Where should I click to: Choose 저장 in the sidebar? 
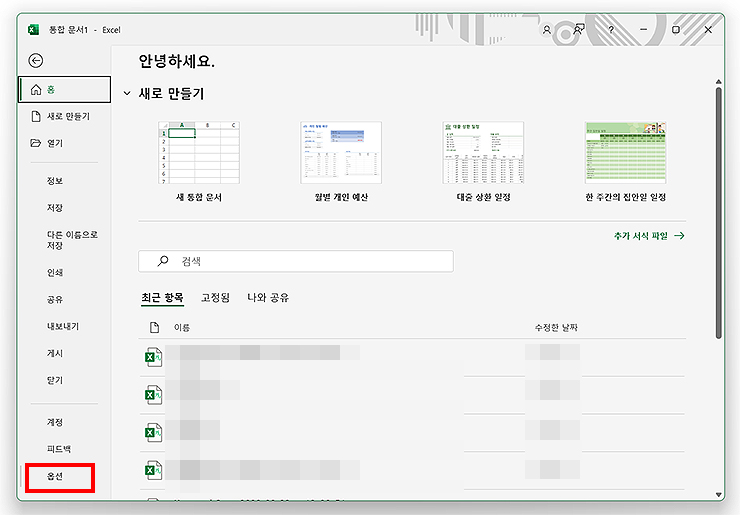55,208
